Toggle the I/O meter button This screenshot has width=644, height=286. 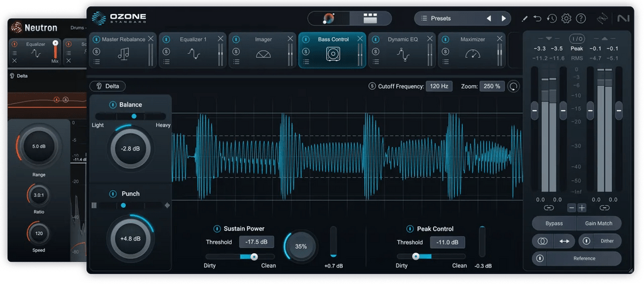click(x=577, y=39)
